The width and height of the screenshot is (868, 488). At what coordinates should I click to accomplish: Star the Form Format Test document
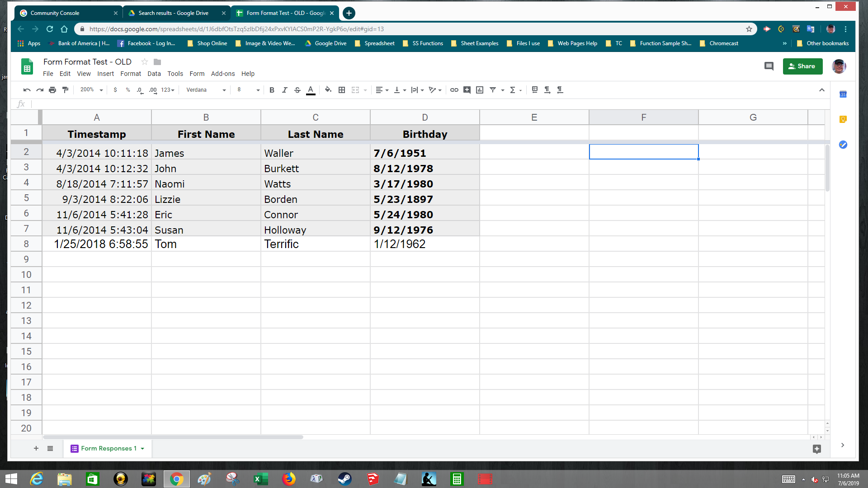145,62
